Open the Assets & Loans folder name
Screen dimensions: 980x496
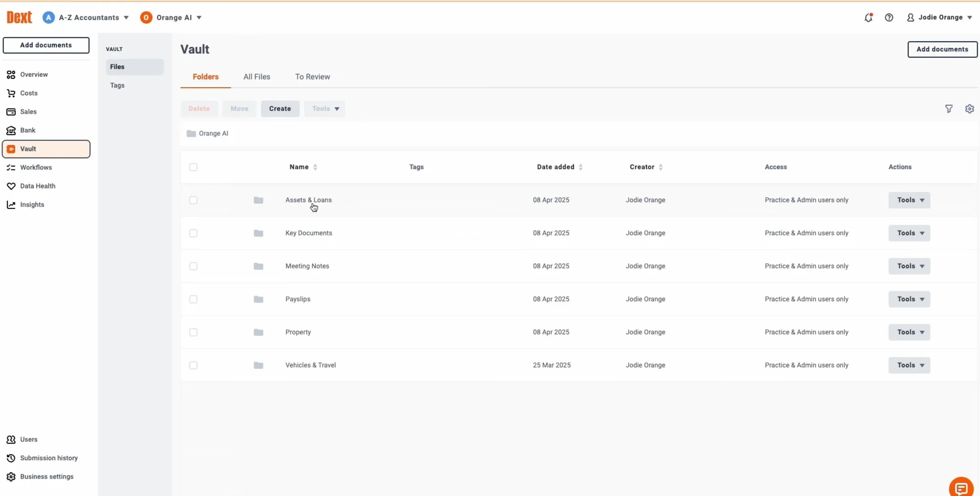click(308, 200)
